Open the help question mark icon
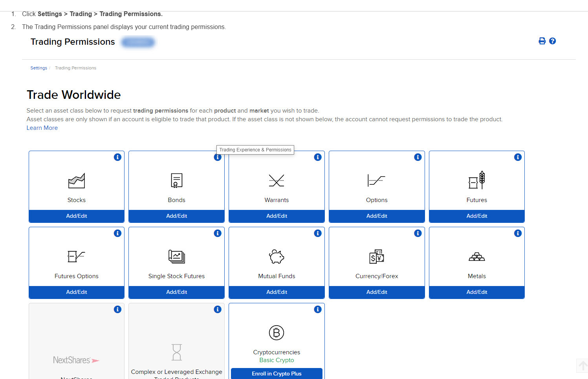Viewport: 588px width, 379px height. (x=552, y=41)
